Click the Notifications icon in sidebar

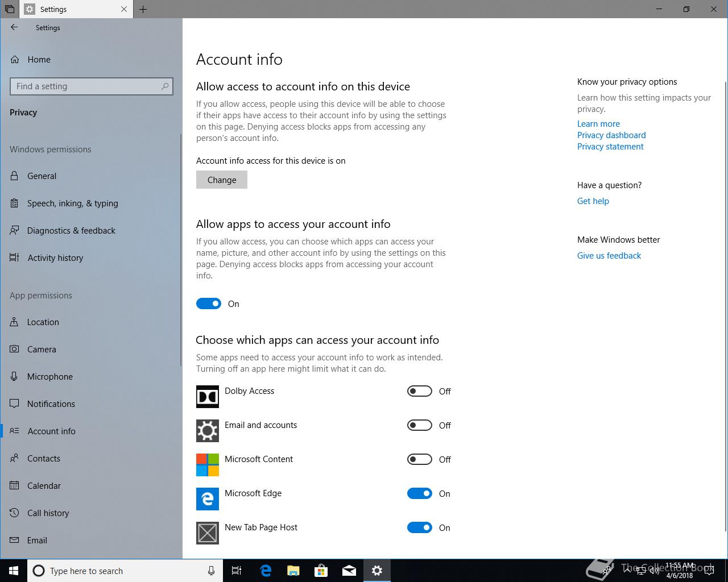tap(15, 404)
